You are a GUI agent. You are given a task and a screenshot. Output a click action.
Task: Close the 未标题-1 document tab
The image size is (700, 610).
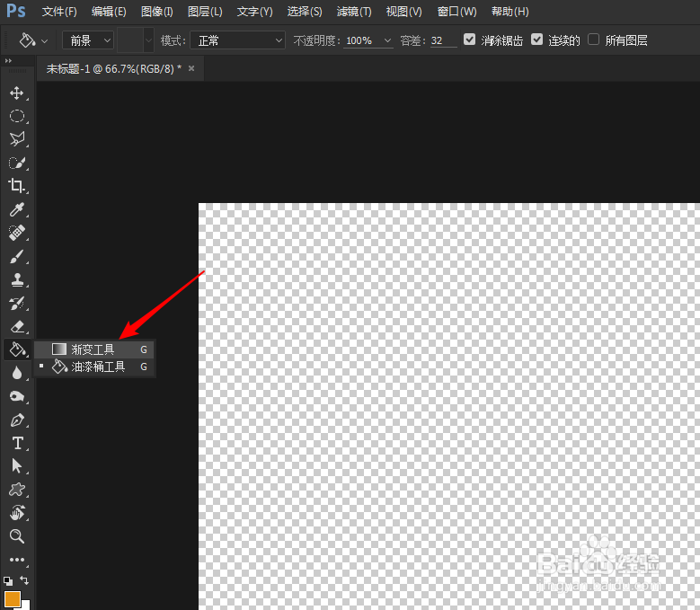tap(191, 68)
